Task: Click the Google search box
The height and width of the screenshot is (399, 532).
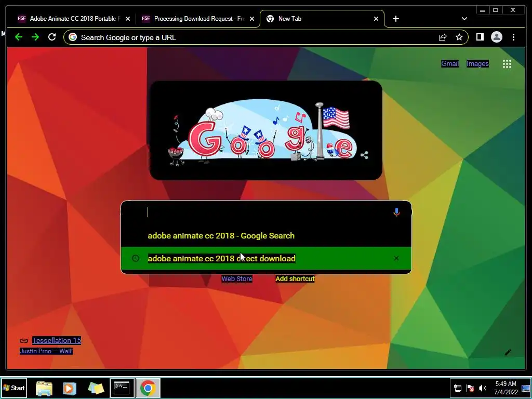Action: (266, 212)
